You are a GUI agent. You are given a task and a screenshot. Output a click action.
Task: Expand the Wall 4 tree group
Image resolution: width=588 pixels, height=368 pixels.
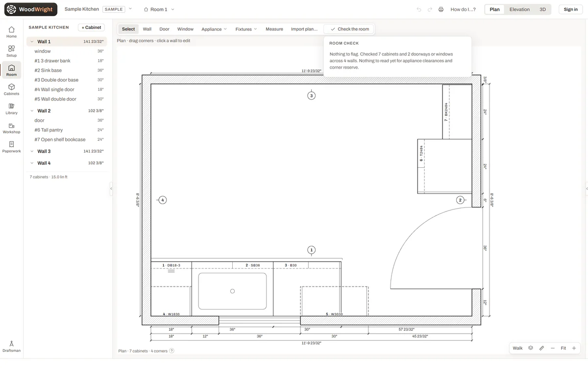(x=32, y=163)
